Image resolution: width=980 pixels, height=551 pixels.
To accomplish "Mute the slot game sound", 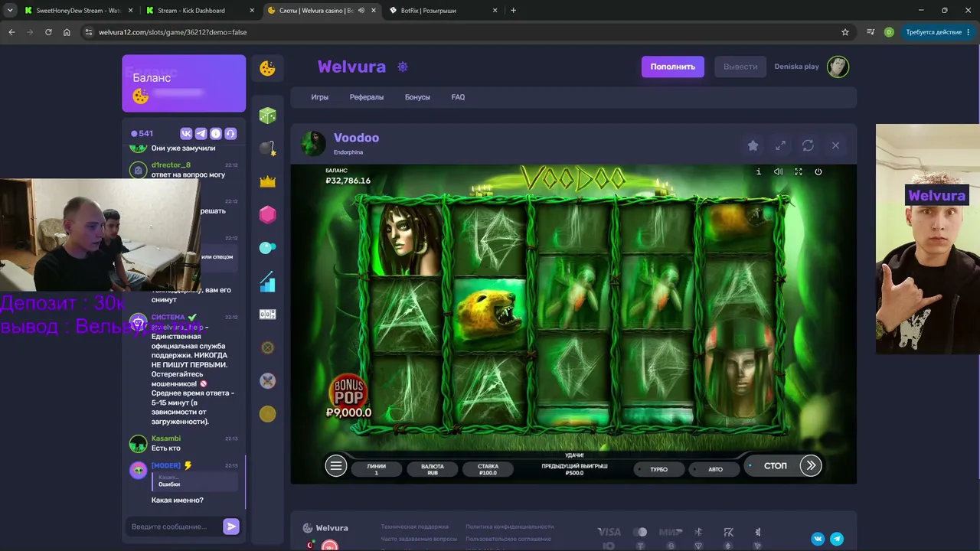I will [778, 171].
